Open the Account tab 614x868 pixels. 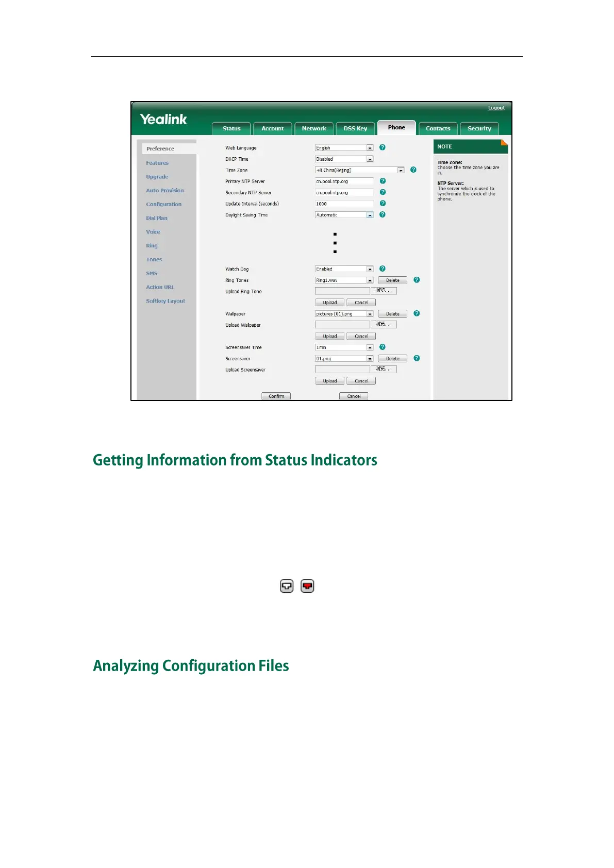coord(272,128)
